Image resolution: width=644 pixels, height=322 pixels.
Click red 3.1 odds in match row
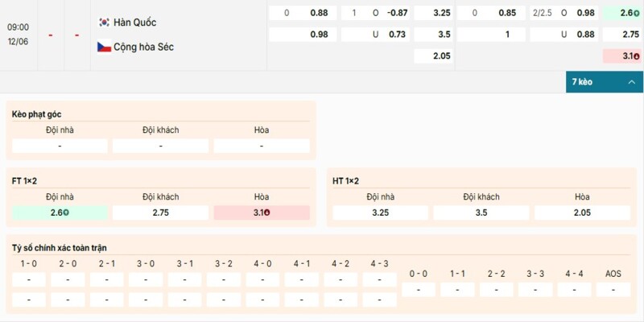pyautogui.click(x=621, y=56)
